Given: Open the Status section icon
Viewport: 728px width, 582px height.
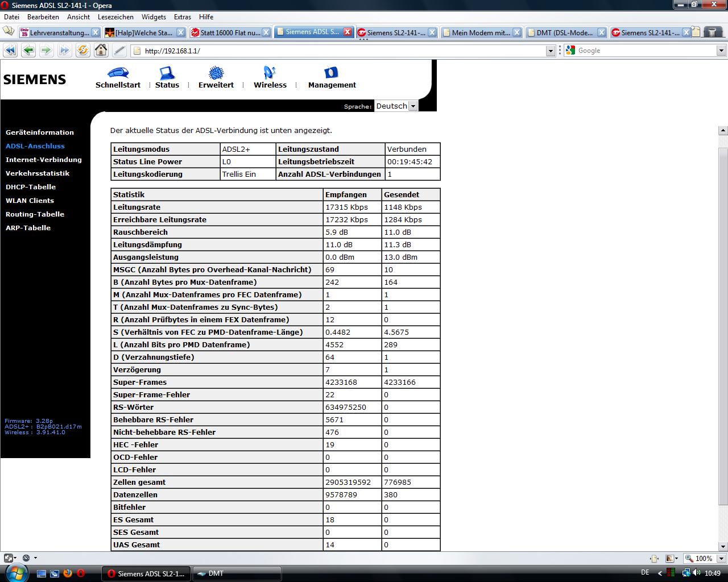Looking at the screenshot, I should tap(167, 73).
